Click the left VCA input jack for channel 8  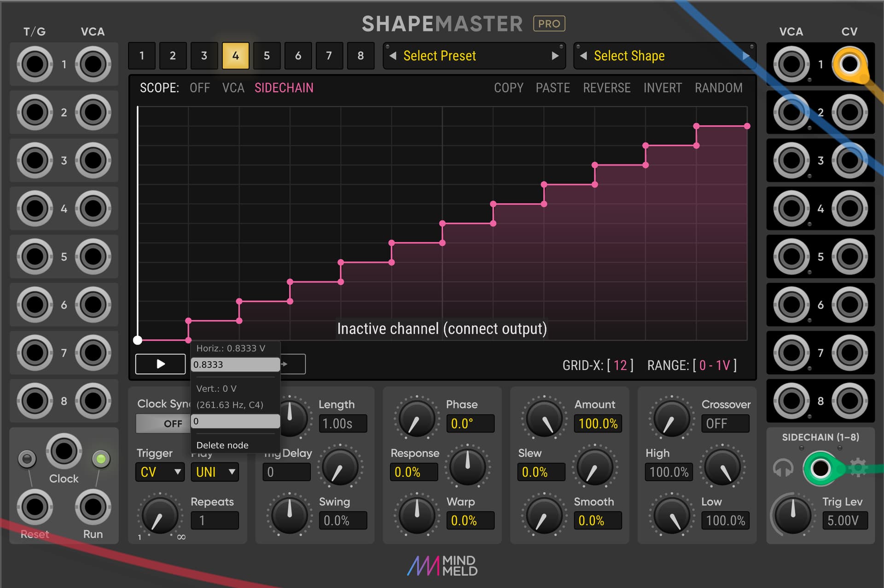click(x=93, y=401)
